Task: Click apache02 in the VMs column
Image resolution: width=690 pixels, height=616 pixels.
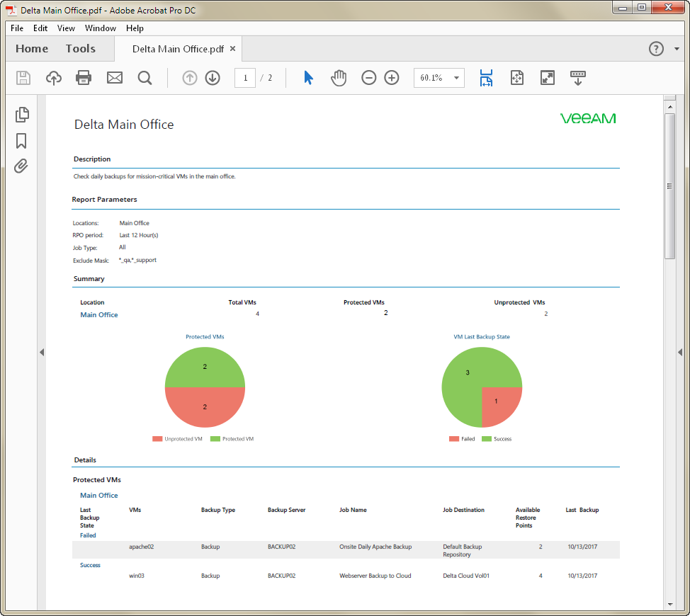Action: (141, 547)
